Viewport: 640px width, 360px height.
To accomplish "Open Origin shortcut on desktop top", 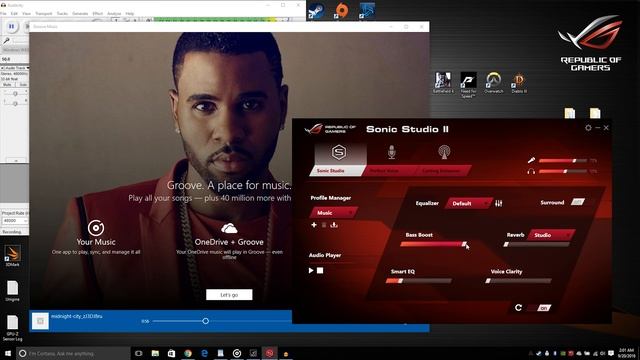I will pos(342,11).
